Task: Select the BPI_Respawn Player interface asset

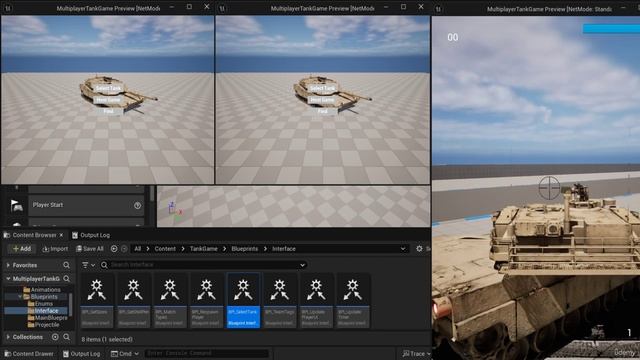Action: (207, 300)
